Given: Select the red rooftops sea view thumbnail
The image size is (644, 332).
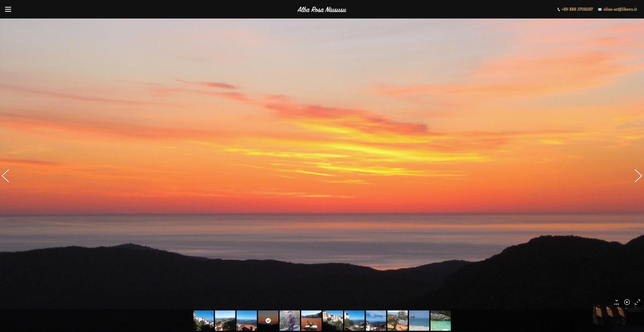Looking at the screenshot, I should 247,321.
